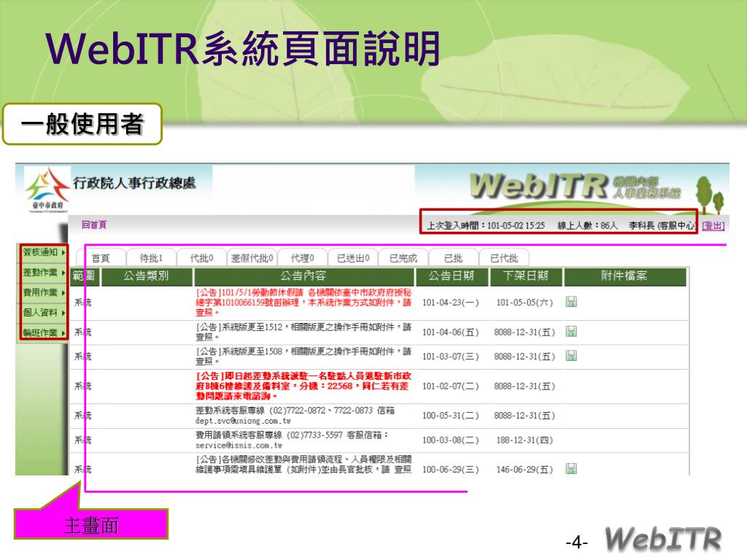Open the 差假代批0 tab
Image resolution: width=747 pixels, height=560 pixels.
[252, 258]
